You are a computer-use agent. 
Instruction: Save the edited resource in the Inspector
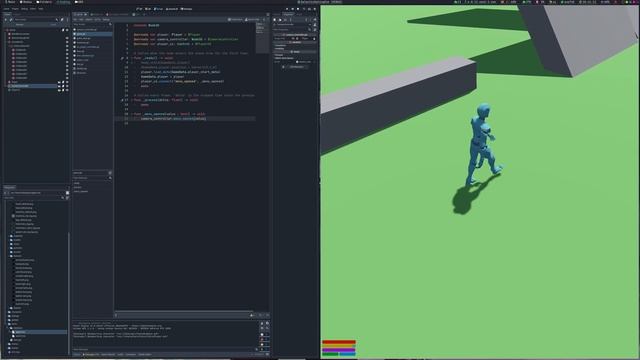(285, 20)
